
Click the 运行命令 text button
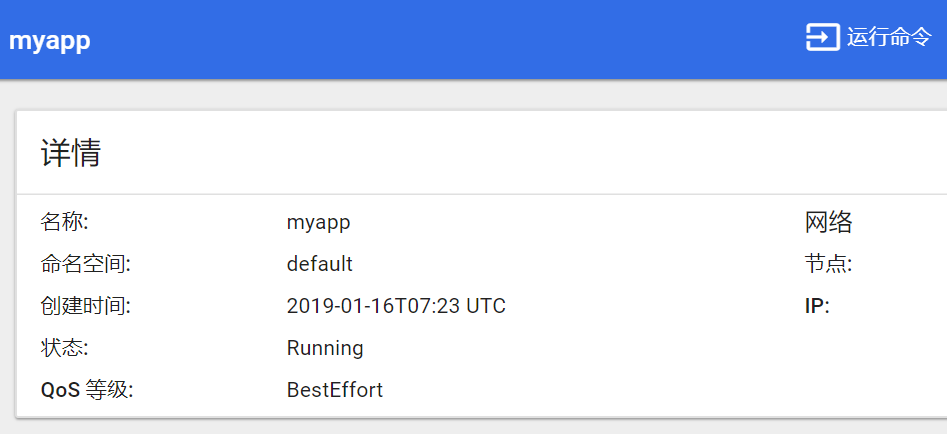[x=889, y=37]
